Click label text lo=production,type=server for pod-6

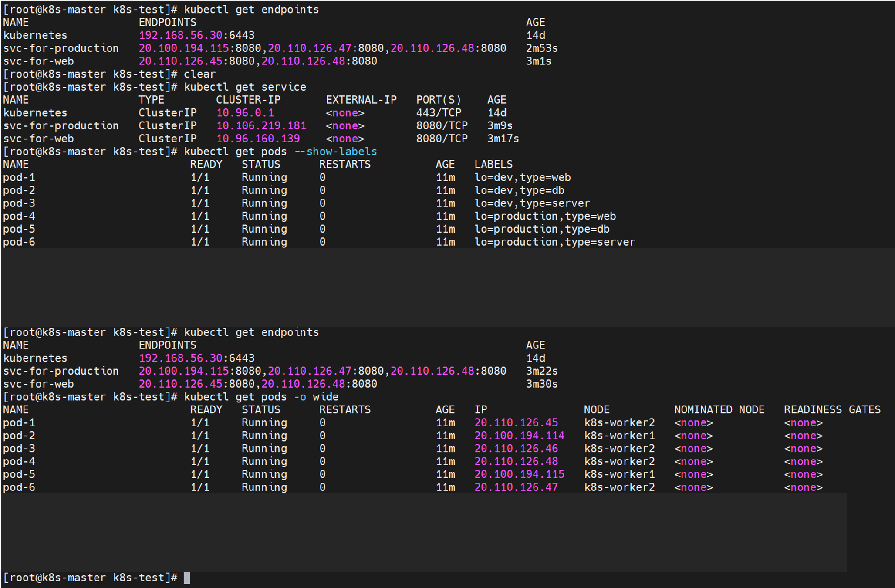[x=554, y=242]
